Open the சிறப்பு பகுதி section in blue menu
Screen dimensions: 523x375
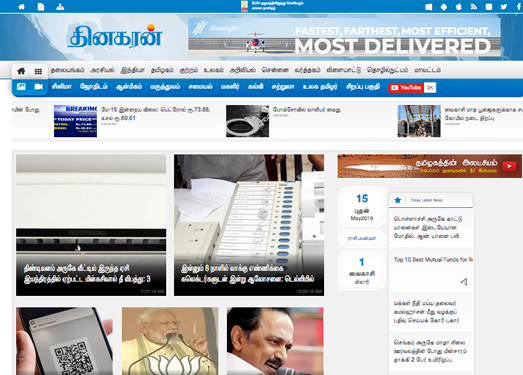click(x=363, y=86)
